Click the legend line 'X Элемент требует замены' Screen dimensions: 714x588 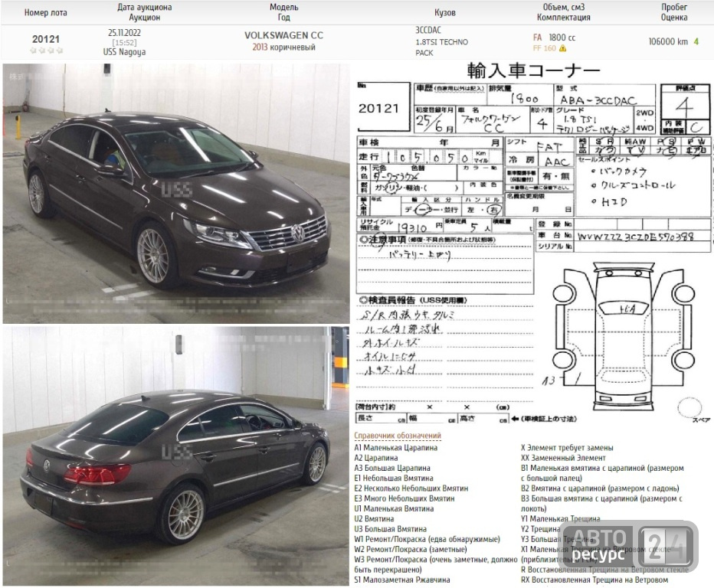point(567,448)
